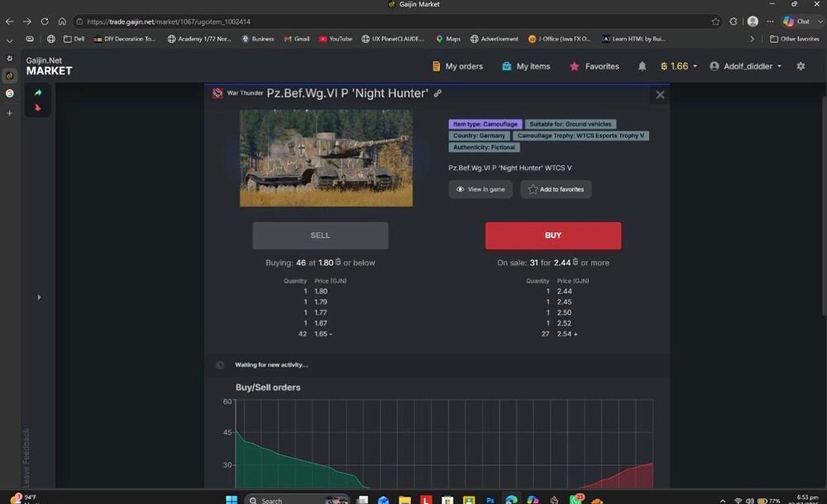
Task: Open the Adolf_diddler account dropdown
Action: coord(746,66)
